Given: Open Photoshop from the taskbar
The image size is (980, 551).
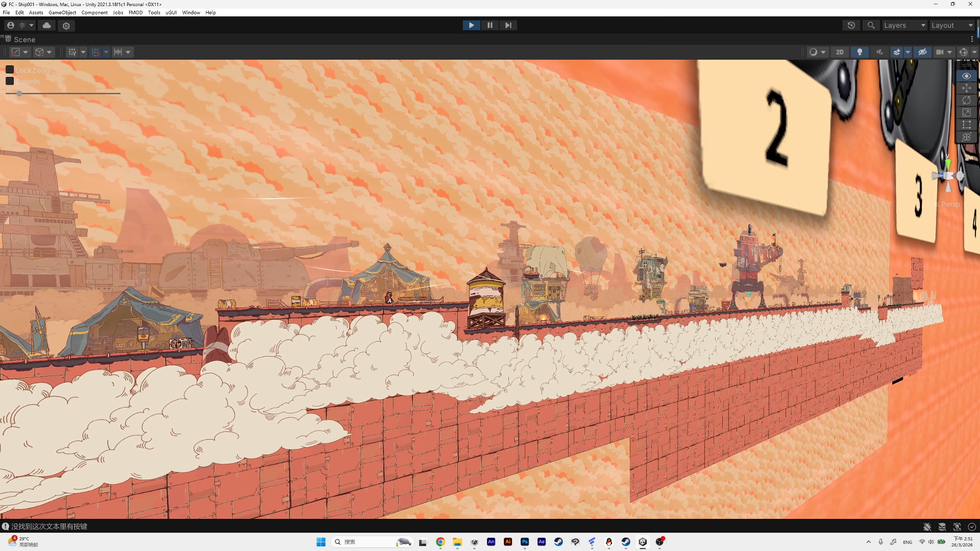Looking at the screenshot, I should tap(525, 542).
